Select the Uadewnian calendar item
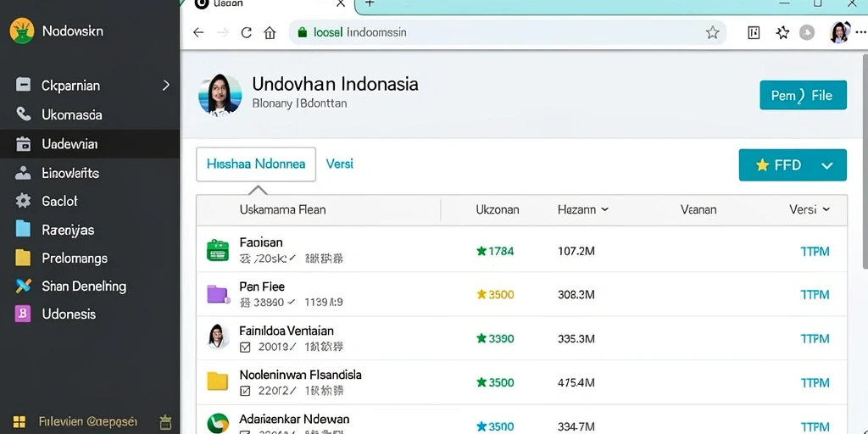 pyautogui.click(x=90, y=144)
